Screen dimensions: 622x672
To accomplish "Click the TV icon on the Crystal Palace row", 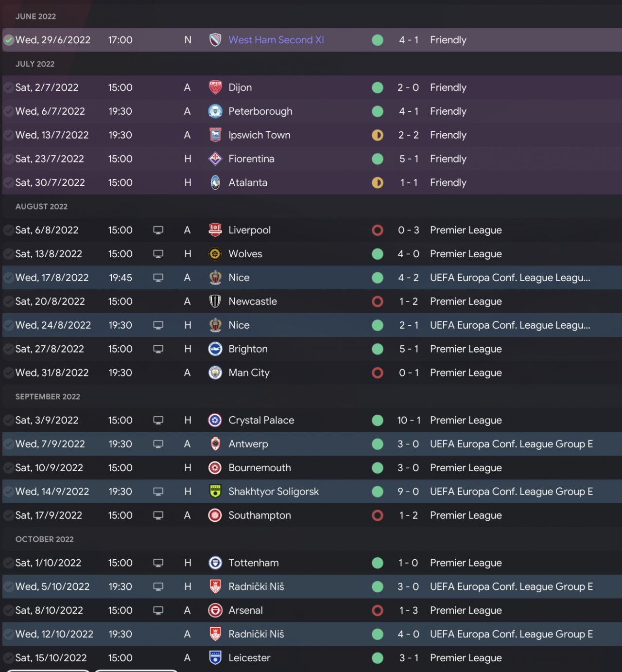I will pos(158,420).
